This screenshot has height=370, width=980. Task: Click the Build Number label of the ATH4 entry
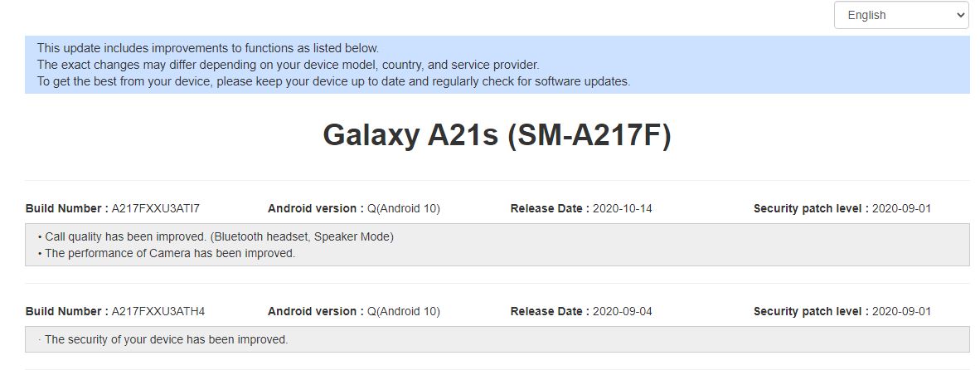[66, 311]
